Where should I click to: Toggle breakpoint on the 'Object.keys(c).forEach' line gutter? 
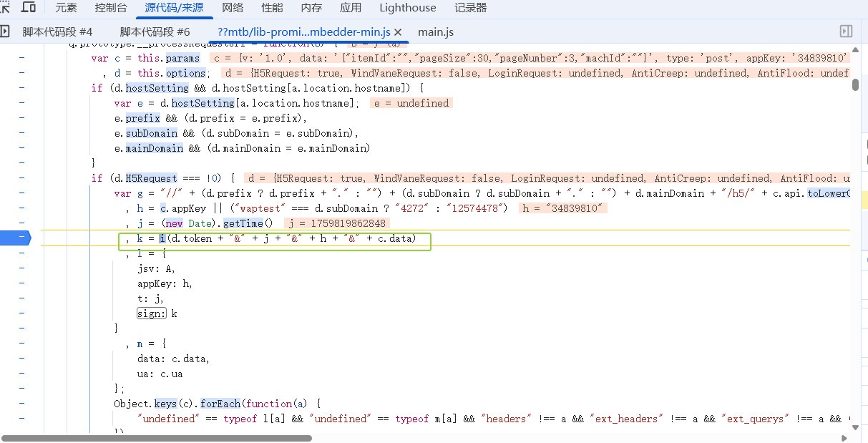pos(21,404)
